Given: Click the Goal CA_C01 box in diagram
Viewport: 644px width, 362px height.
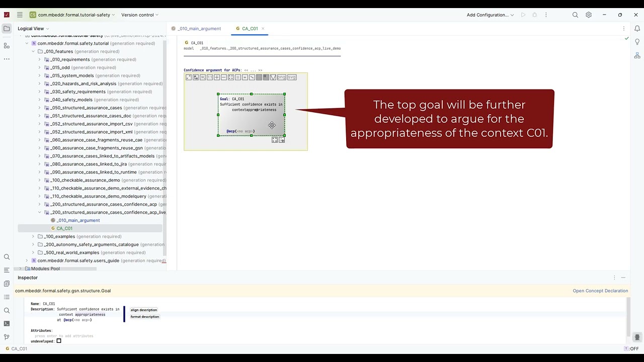Looking at the screenshot, I should [251, 115].
